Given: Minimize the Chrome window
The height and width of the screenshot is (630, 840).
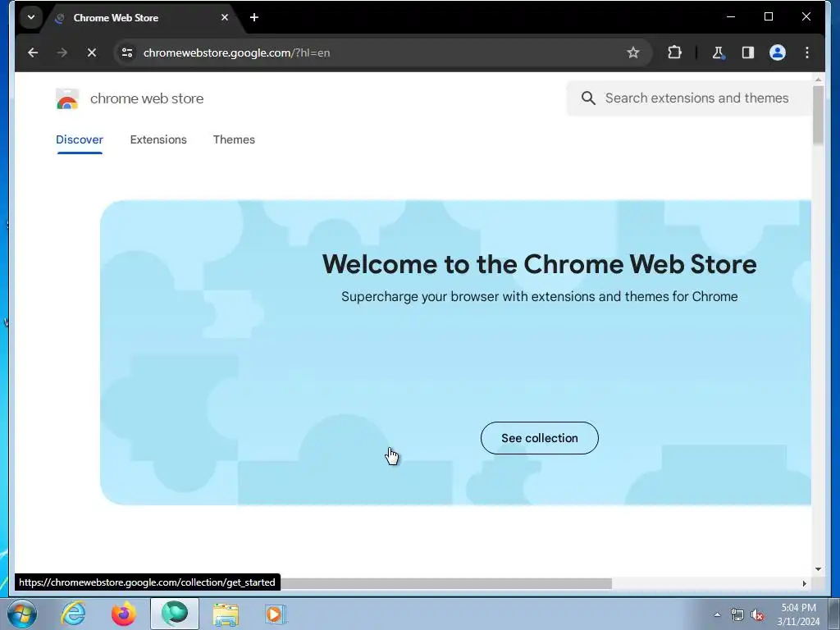Looking at the screenshot, I should [x=731, y=17].
